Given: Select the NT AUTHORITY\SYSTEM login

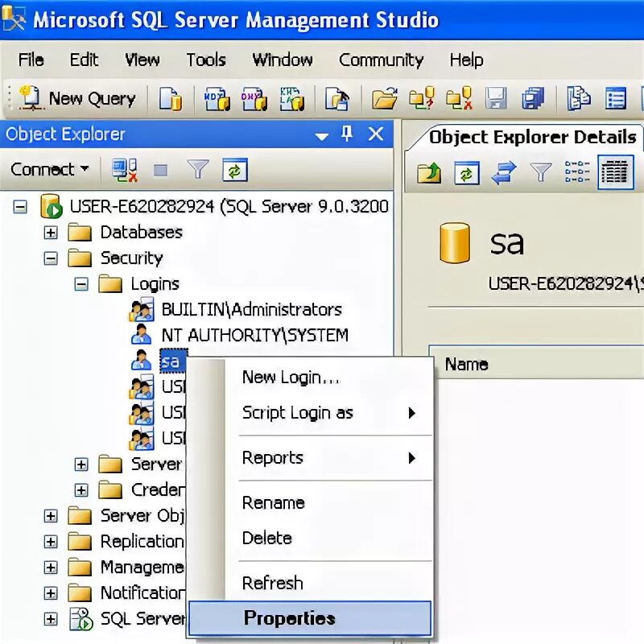Looking at the screenshot, I should [254, 335].
